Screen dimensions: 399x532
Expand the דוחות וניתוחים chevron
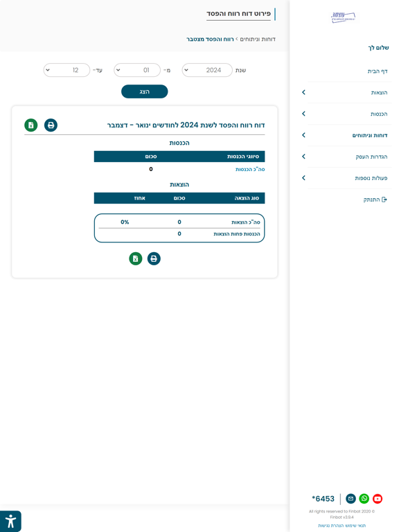(x=303, y=135)
